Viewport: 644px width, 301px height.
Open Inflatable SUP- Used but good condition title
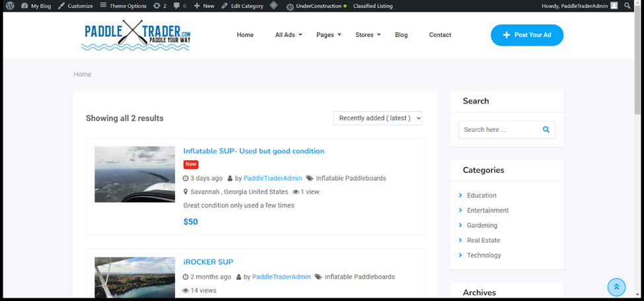pyautogui.click(x=254, y=151)
